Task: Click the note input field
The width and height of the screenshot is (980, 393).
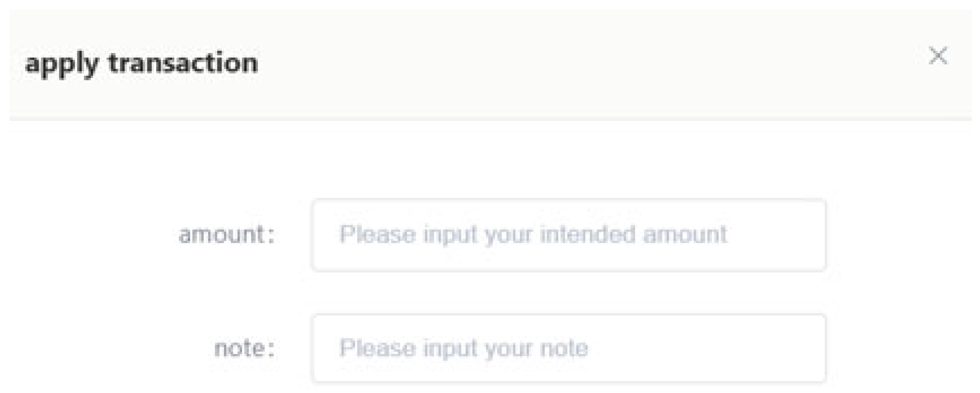Action: [x=568, y=348]
